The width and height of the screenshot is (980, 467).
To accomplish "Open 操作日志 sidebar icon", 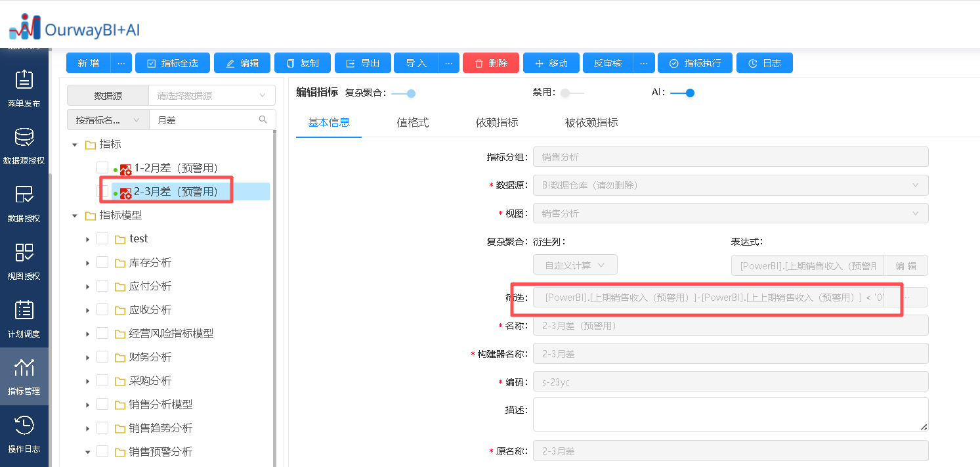I will point(24,434).
